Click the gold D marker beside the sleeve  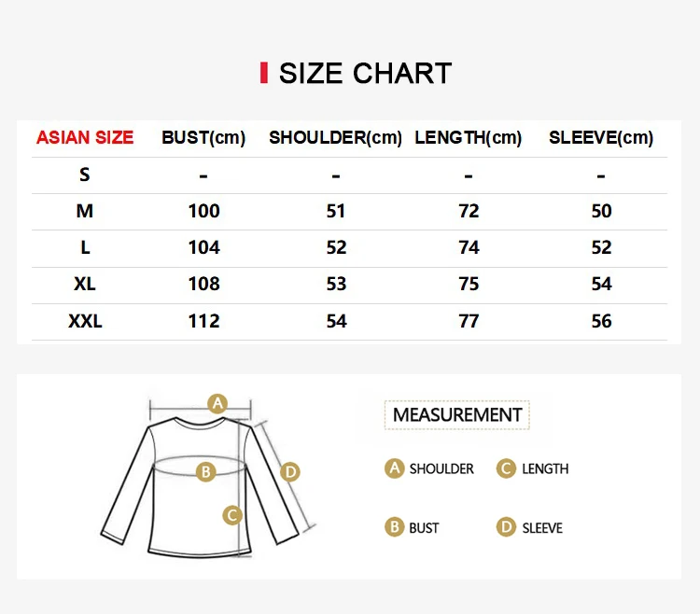tap(290, 471)
